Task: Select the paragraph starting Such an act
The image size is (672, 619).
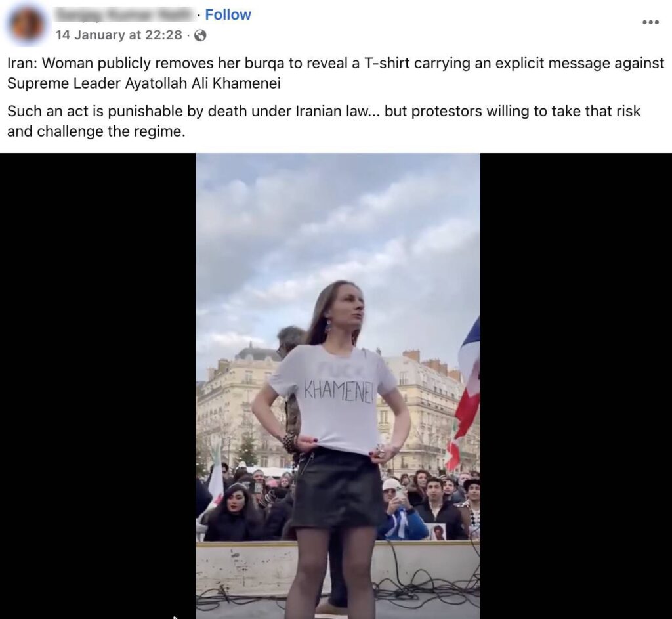Action: pyautogui.click(x=324, y=121)
